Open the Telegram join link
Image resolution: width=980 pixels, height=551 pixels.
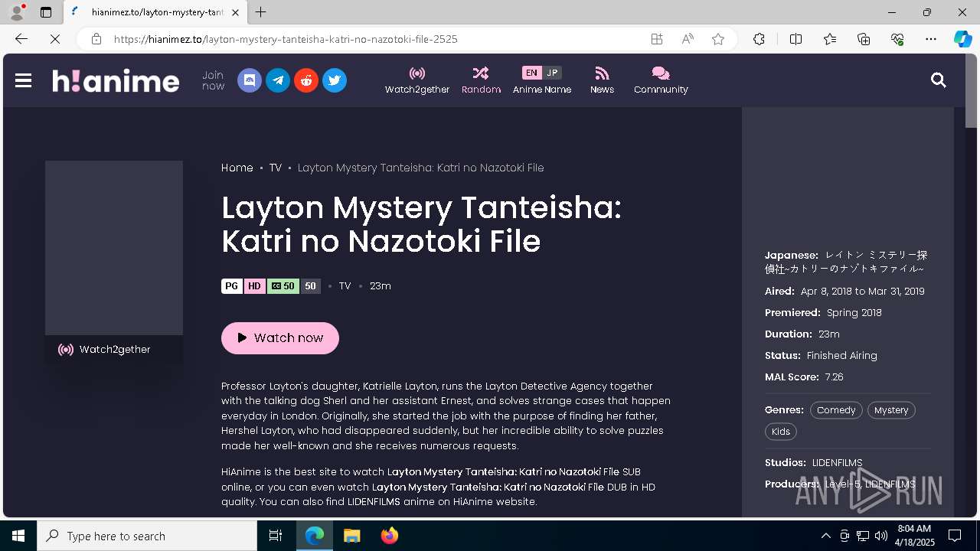coord(278,80)
